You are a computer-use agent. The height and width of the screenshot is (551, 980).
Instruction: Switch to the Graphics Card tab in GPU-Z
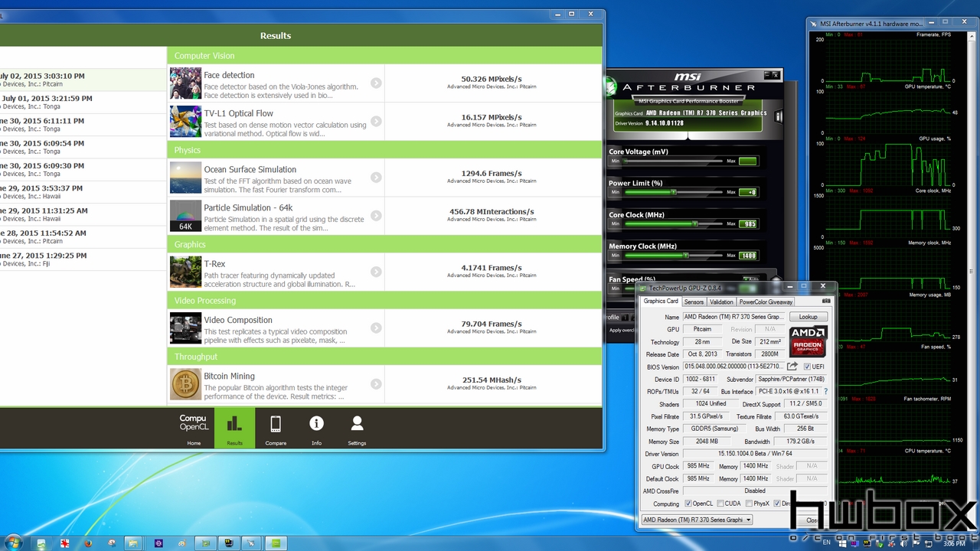pos(660,302)
